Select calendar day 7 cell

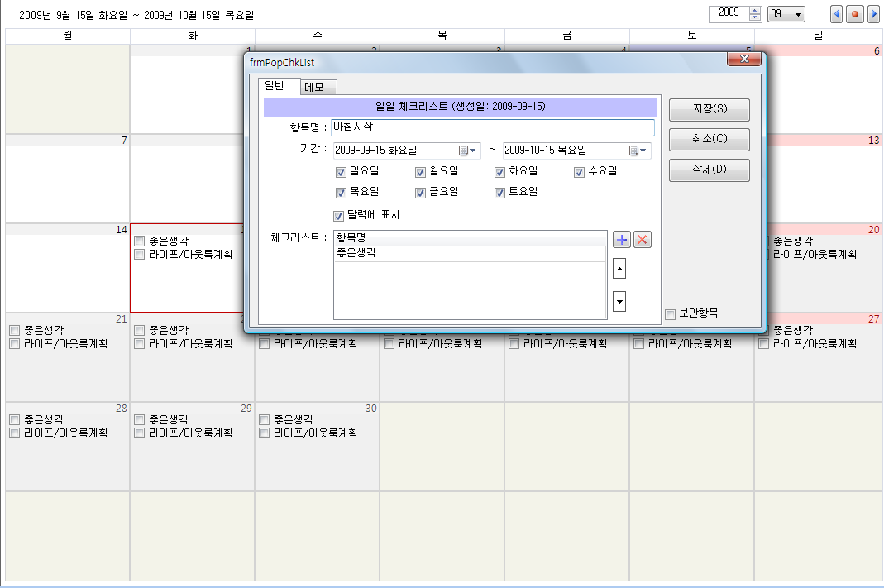coord(68,179)
